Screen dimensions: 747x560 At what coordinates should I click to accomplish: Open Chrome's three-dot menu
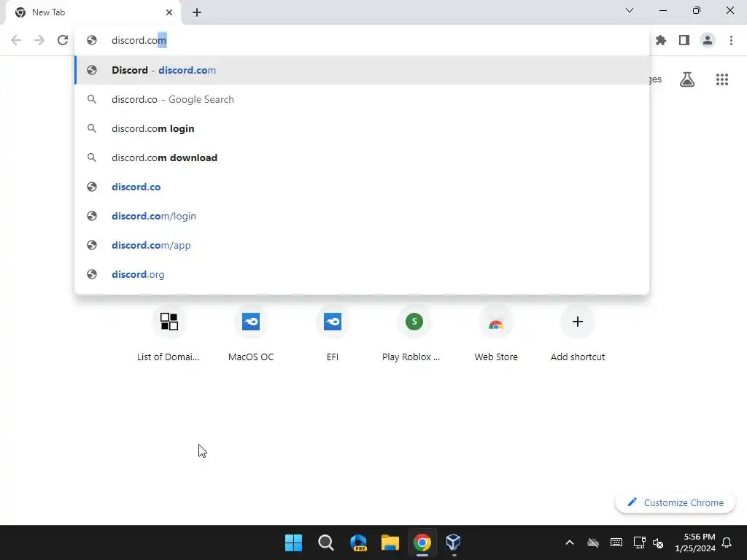[x=731, y=40]
